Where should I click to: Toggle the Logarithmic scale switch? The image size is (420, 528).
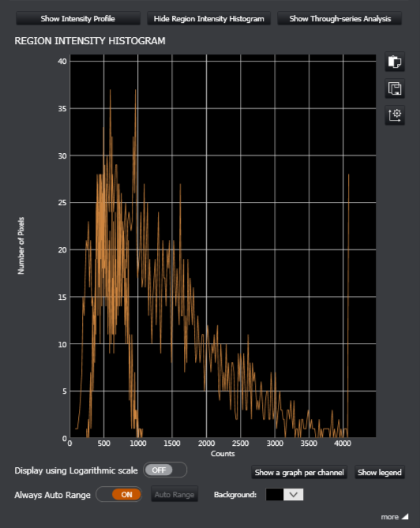coord(165,470)
